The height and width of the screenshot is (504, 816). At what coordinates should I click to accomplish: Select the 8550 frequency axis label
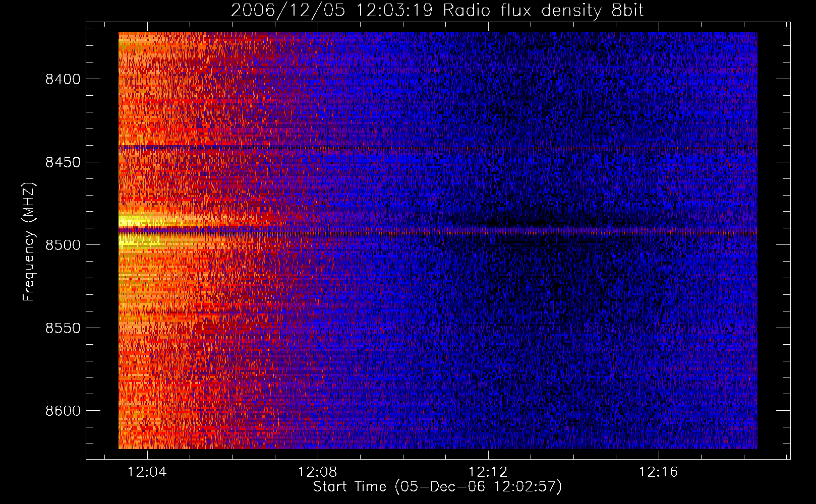point(63,328)
